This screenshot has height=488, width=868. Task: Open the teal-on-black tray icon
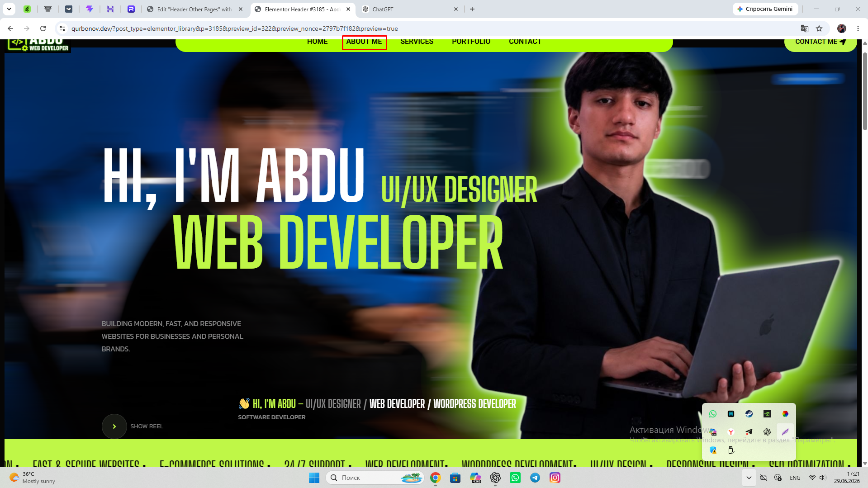click(x=731, y=414)
